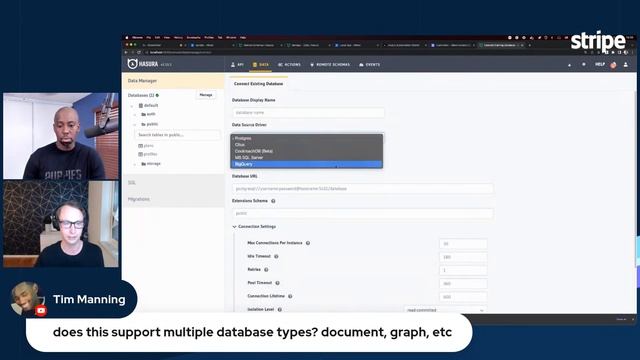Switch to the Data tab
Screen dimensions: 640x360
(x=261, y=64)
